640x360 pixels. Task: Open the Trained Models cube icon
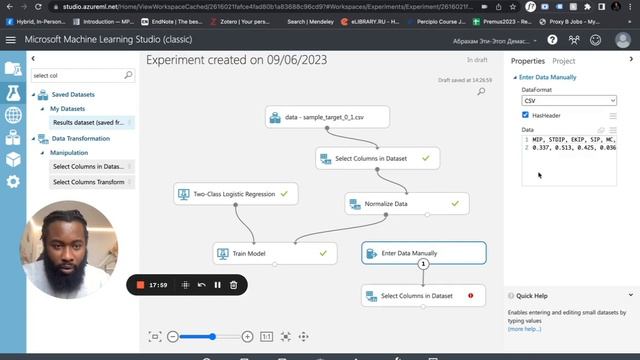pos(13,159)
